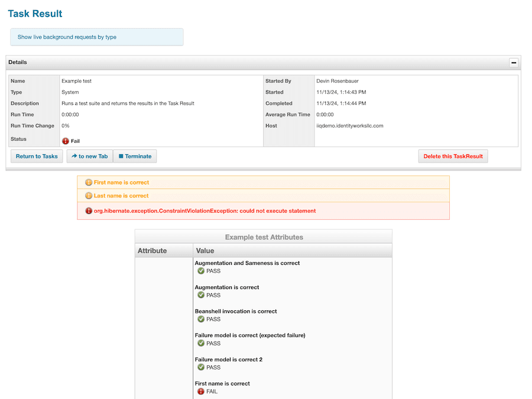Image resolution: width=532 pixels, height=399 pixels.
Task: Click description text Runs a test suite
Action: click(128, 103)
